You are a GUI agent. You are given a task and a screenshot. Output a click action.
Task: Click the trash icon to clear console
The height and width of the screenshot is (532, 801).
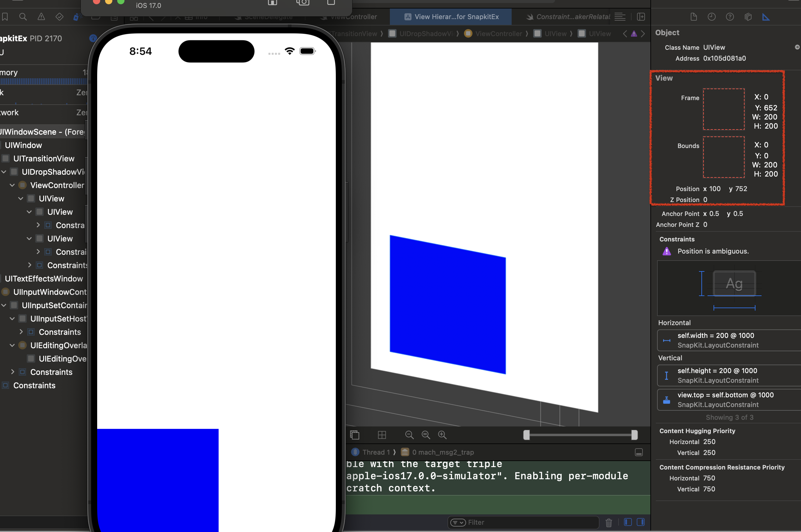[609, 523]
